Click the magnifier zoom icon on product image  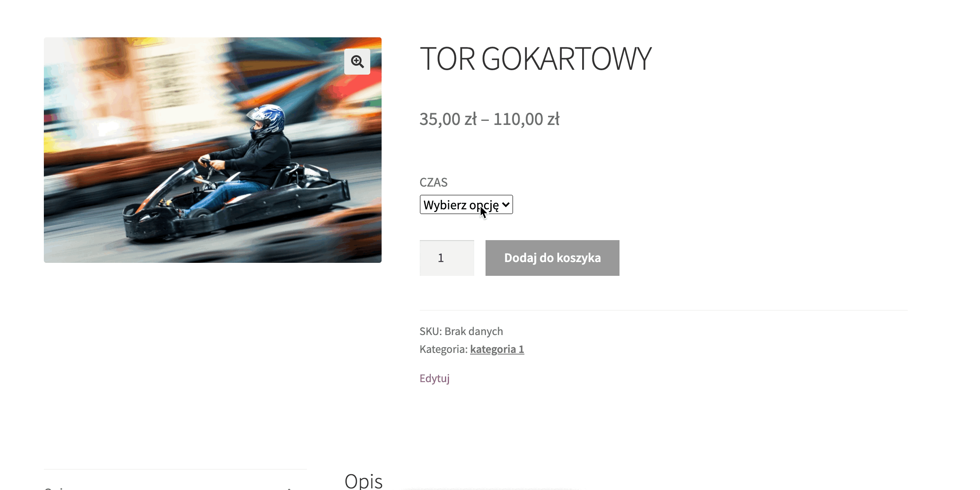click(x=357, y=62)
